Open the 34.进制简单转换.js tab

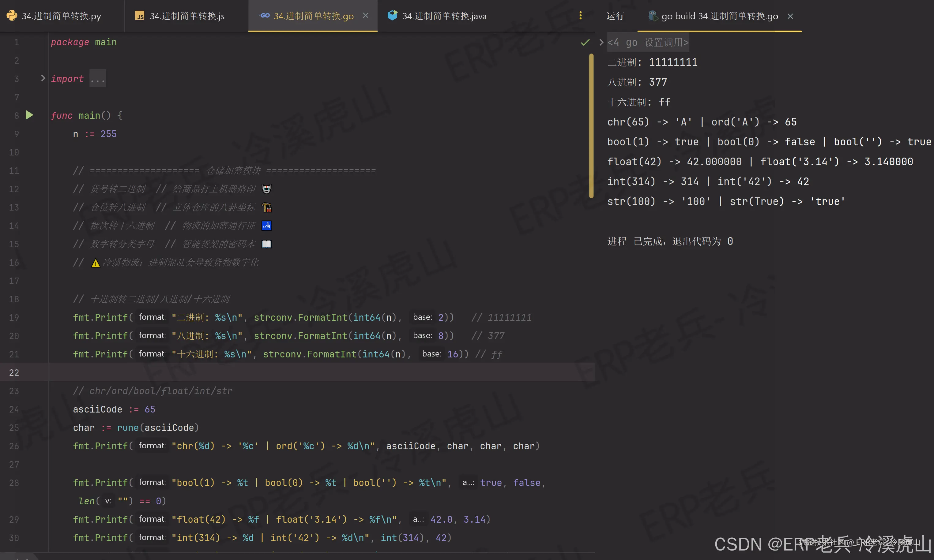coord(187,16)
